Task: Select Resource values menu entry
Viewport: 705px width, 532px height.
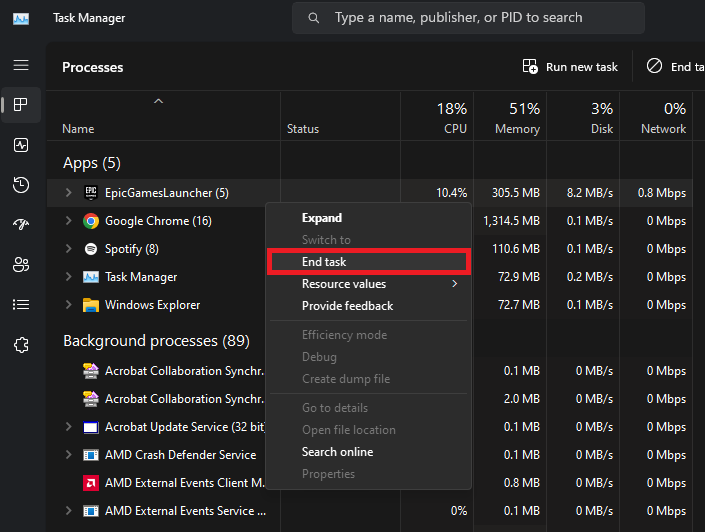Action: coord(368,284)
